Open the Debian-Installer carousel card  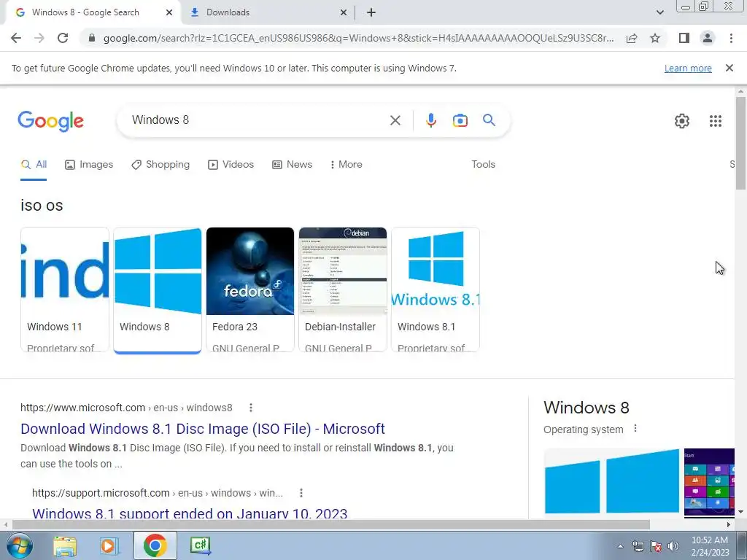coord(343,289)
